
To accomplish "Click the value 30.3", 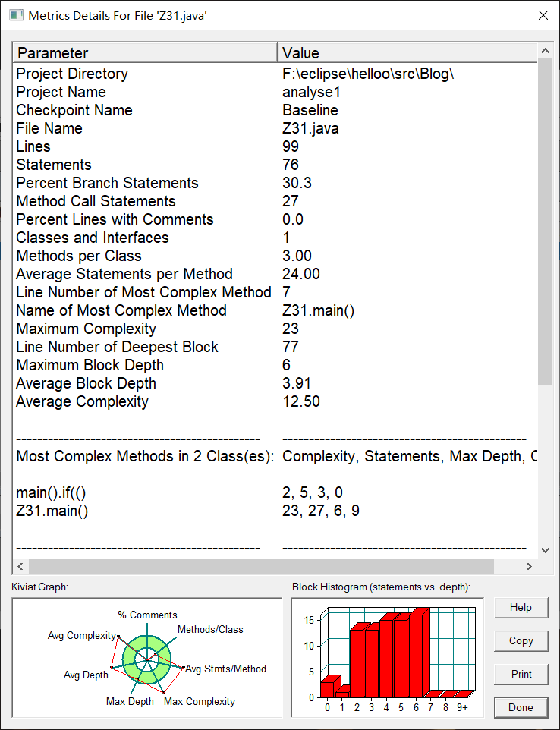I will (x=297, y=182).
